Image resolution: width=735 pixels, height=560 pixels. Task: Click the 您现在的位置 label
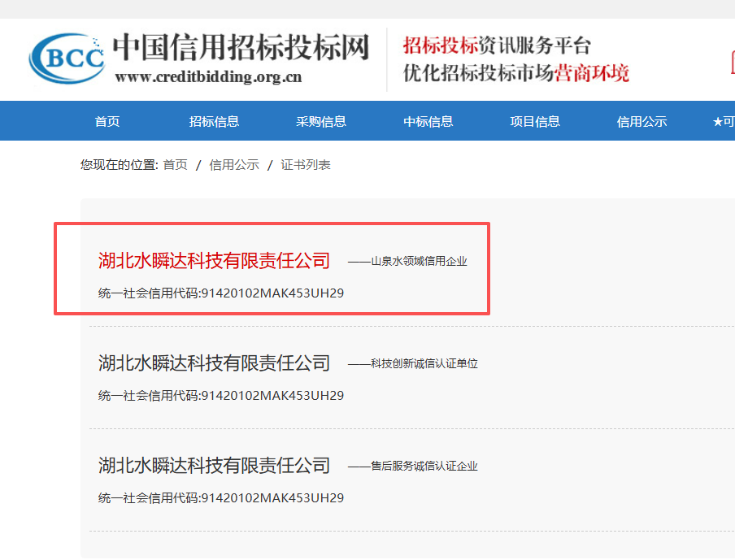[x=120, y=165]
